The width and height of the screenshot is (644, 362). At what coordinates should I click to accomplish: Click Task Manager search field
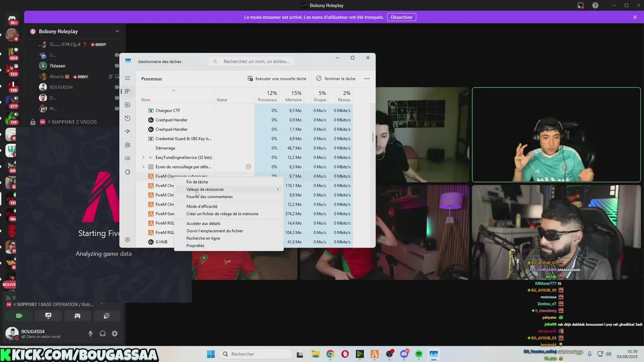click(252, 61)
